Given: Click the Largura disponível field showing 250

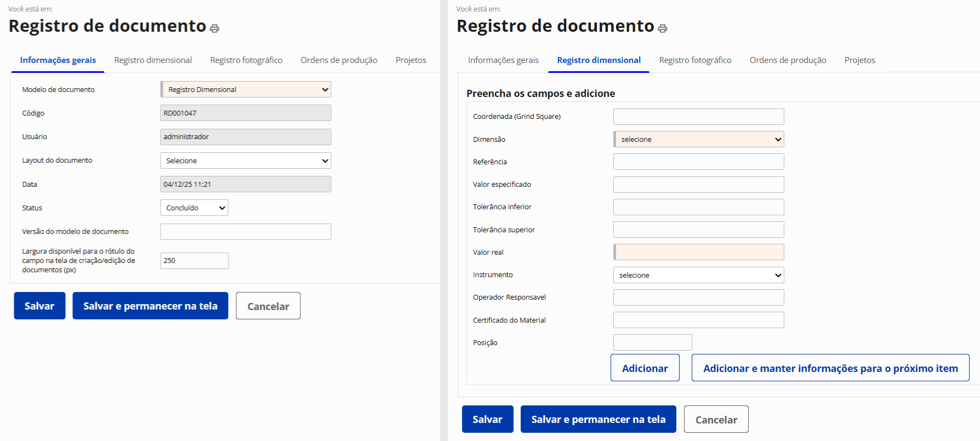Looking at the screenshot, I should pyautogui.click(x=194, y=261).
